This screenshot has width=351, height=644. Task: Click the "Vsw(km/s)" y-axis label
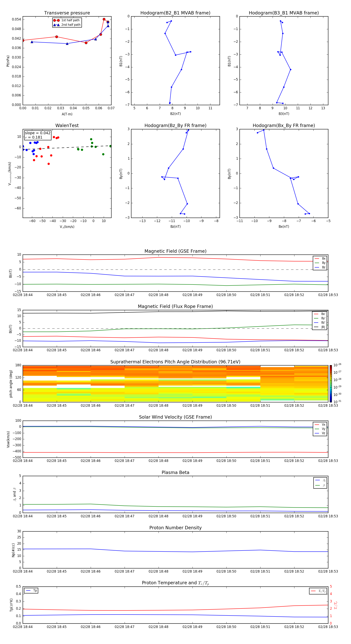8,439
